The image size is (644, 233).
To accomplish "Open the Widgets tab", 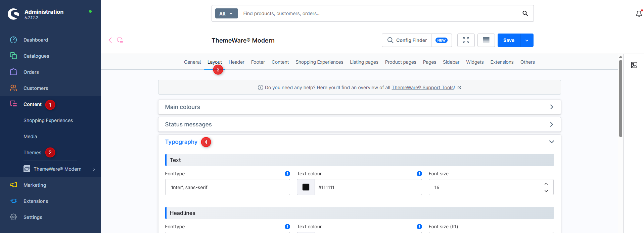I will pyautogui.click(x=475, y=62).
